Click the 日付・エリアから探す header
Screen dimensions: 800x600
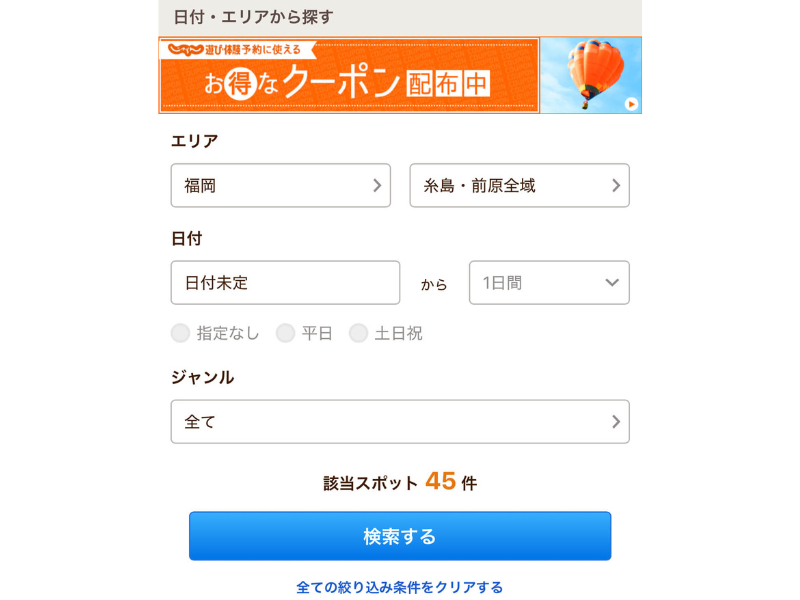click(x=253, y=17)
